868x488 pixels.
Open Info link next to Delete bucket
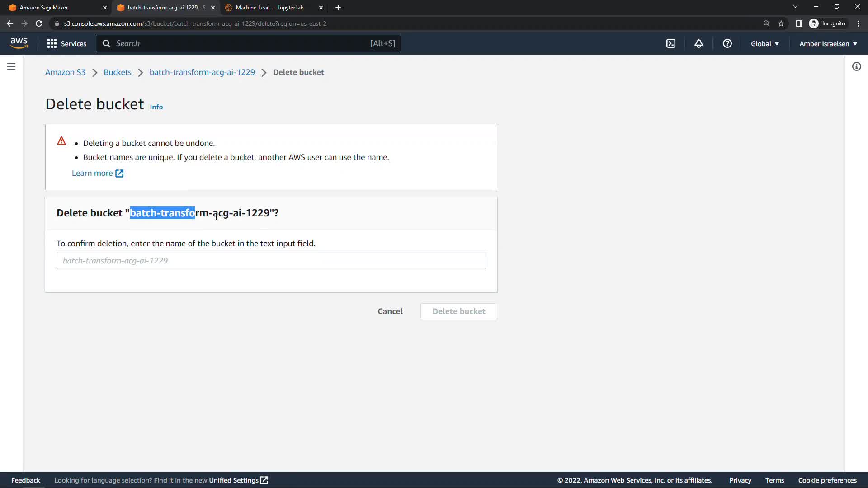(156, 107)
